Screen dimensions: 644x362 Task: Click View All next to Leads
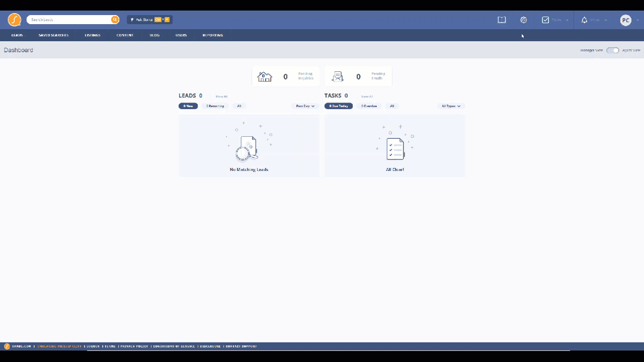[x=221, y=97]
